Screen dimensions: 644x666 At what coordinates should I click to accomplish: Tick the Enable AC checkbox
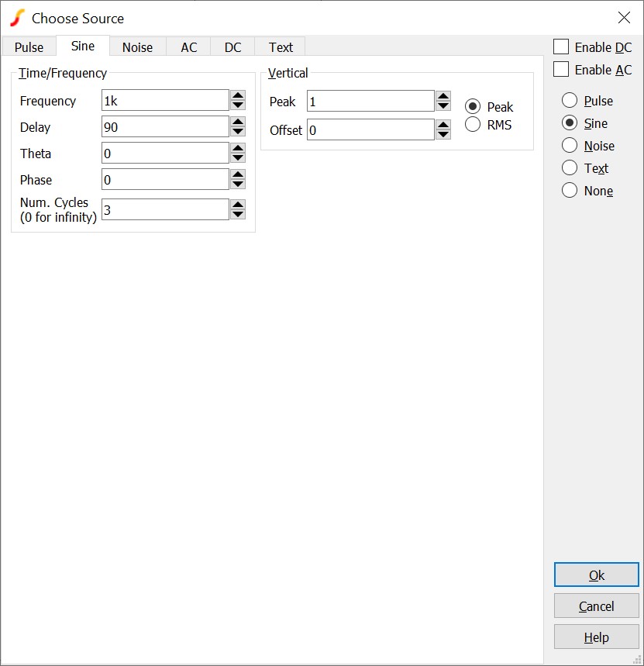click(561, 70)
